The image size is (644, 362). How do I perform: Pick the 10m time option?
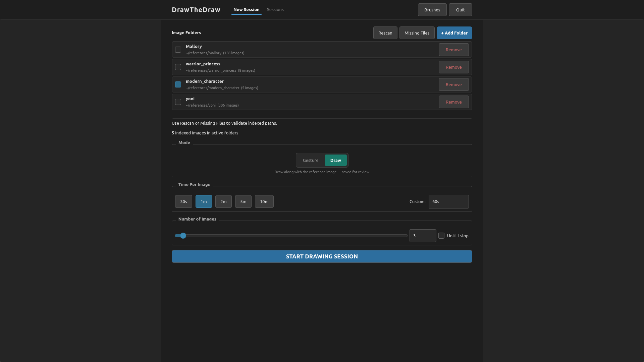click(264, 201)
